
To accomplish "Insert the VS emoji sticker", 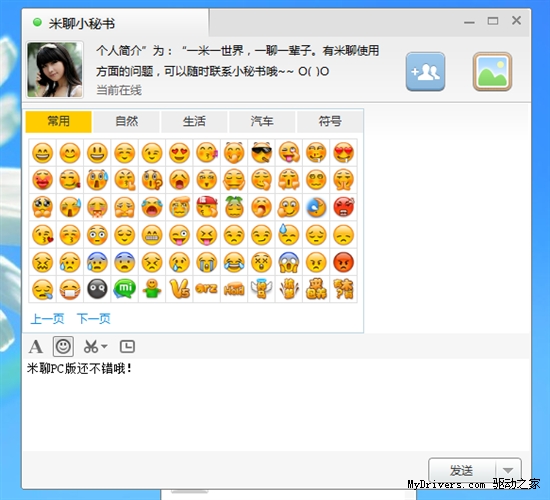I will [x=179, y=289].
